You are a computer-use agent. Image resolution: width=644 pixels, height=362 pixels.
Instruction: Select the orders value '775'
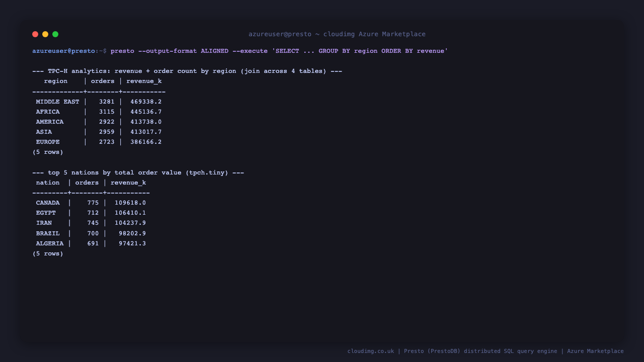tap(93, 203)
